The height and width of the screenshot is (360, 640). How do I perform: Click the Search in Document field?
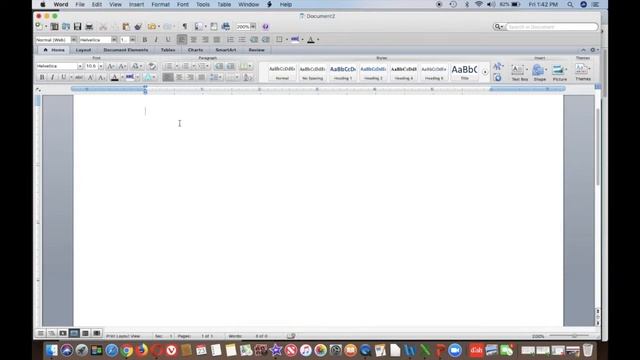(552, 27)
